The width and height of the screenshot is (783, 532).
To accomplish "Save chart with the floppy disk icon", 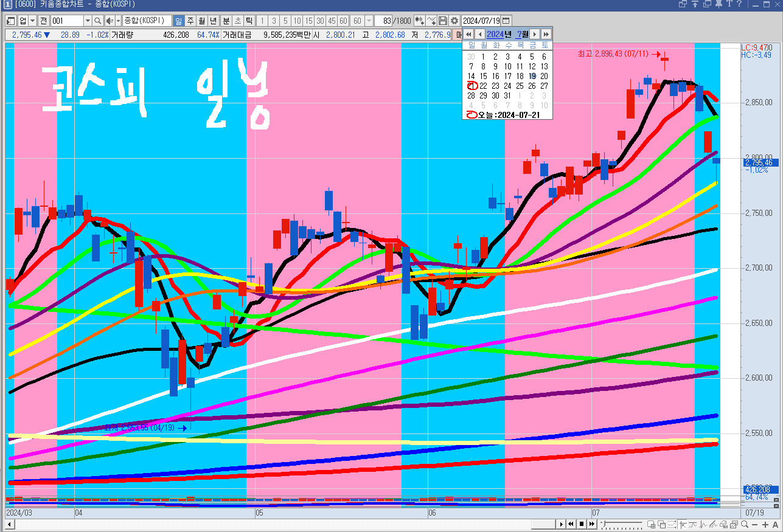I will point(443,21).
